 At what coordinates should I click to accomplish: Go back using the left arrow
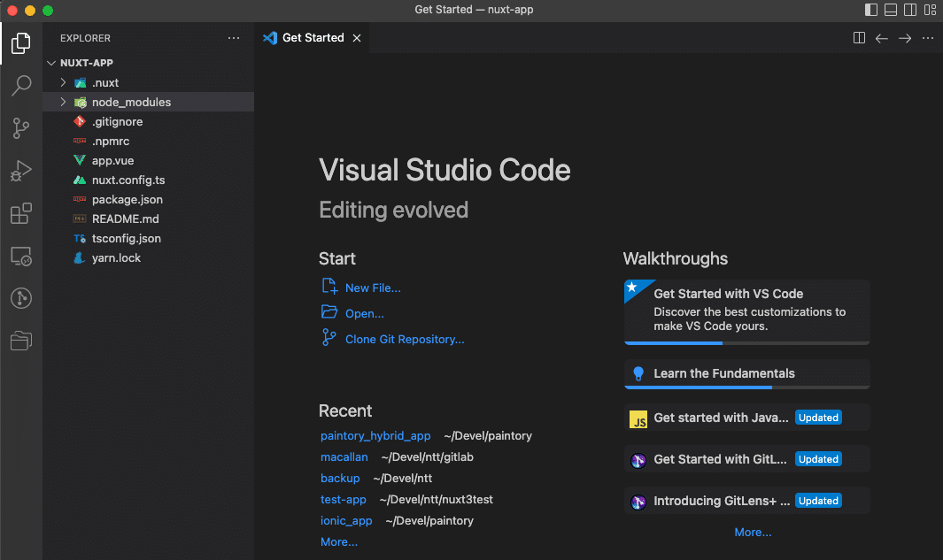click(x=882, y=38)
